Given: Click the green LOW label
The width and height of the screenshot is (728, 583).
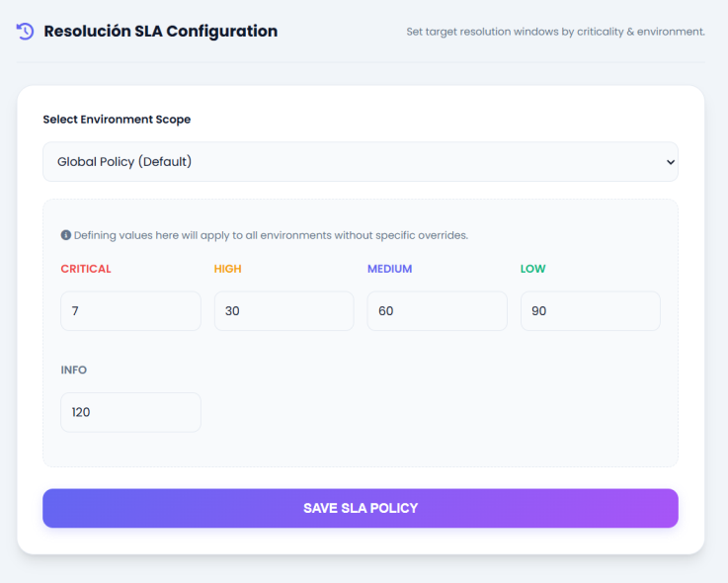Looking at the screenshot, I should point(533,269).
